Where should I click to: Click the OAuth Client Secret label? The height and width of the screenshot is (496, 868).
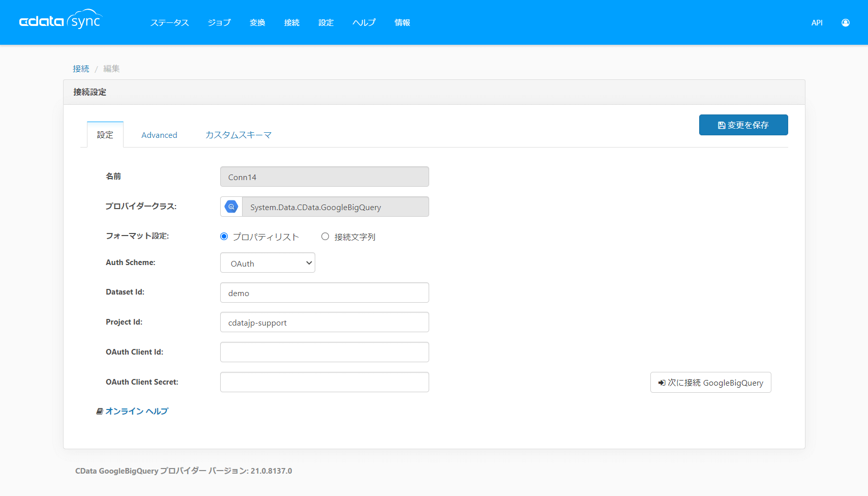tap(142, 382)
